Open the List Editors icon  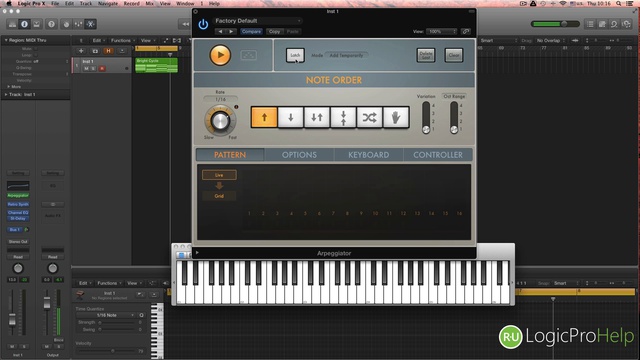(x=590, y=24)
